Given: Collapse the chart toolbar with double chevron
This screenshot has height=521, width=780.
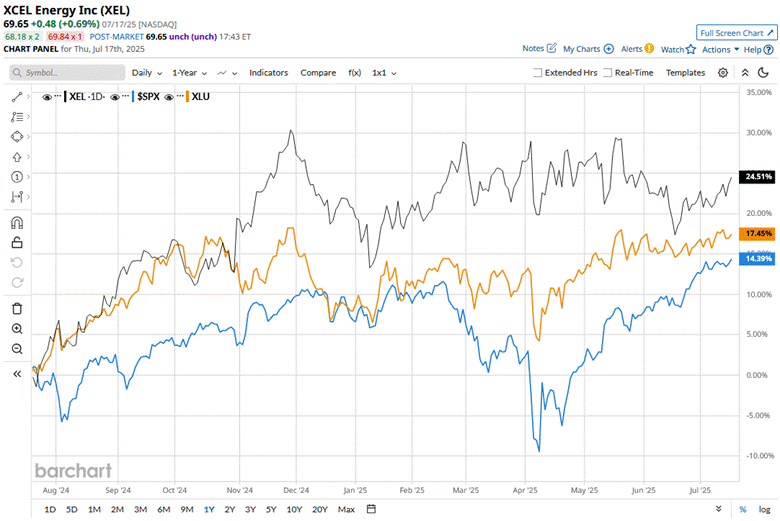Looking at the screenshot, I should pos(745,73).
